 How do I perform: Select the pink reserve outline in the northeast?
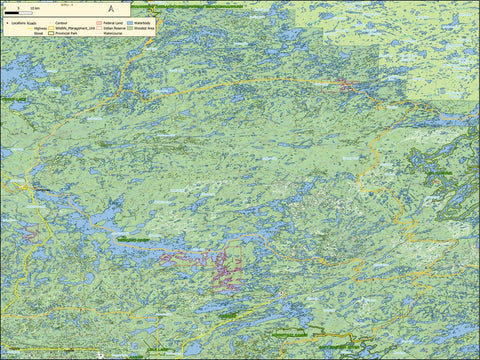[x=340, y=86]
